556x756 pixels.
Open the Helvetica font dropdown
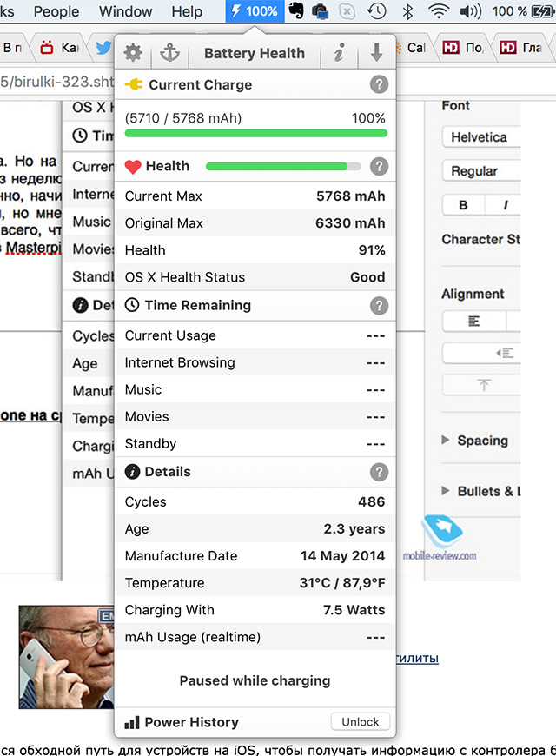coord(480,137)
